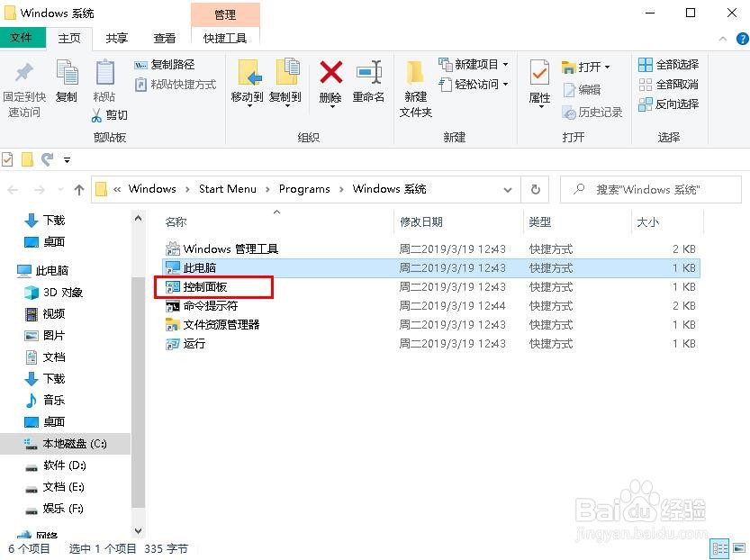
Task: Collapse the ribbon with the chevron
Action: pyautogui.click(x=723, y=39)
